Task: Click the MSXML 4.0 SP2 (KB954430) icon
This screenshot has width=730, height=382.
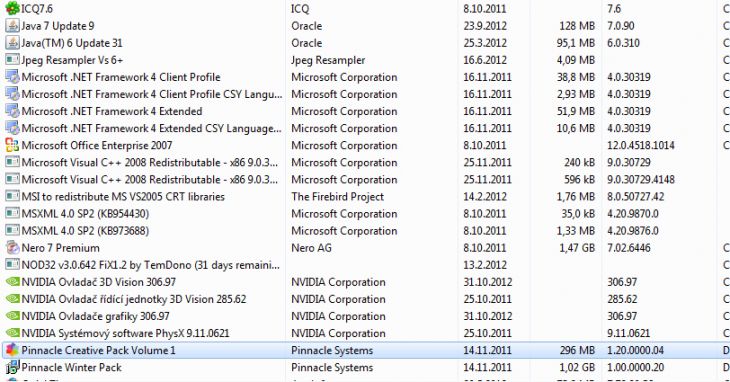Action: [12, 214]
